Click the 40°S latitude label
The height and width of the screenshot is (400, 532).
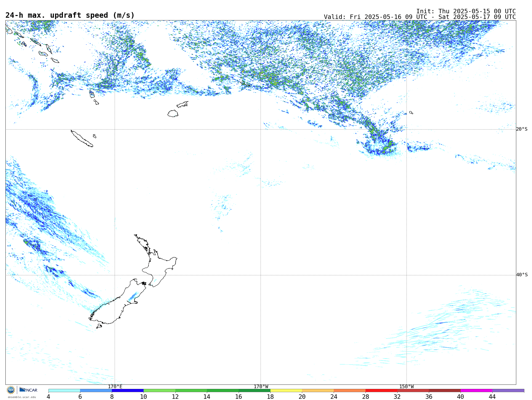522,275
